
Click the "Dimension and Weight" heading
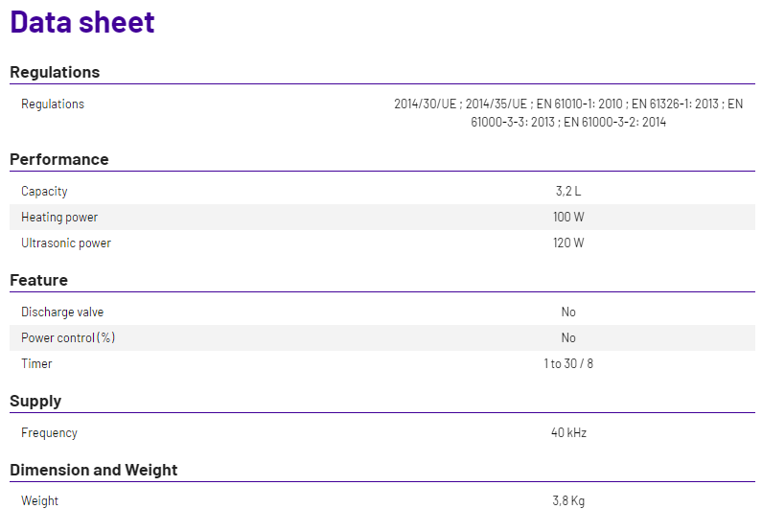94,470
